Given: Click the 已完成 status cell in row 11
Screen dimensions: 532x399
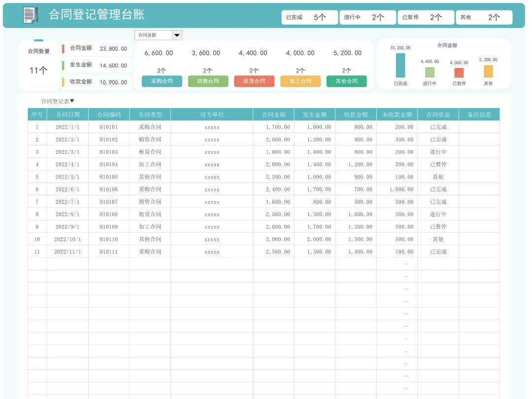Looking at the screenshot, I should tap(438, 252).
